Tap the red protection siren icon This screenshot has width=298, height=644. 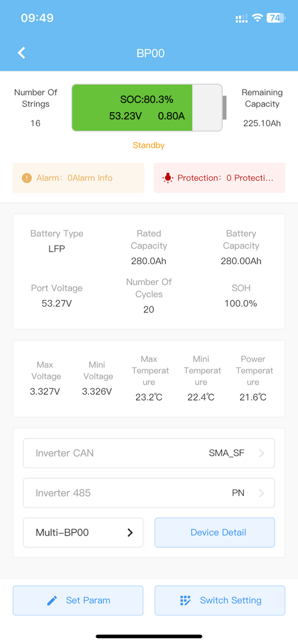click(168, 178)
